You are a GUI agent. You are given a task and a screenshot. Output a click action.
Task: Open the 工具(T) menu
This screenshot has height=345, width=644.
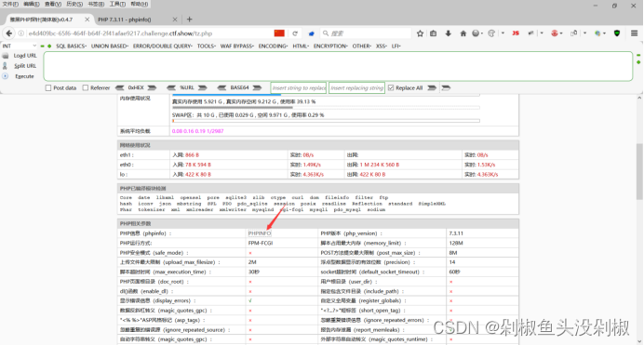[x=117, y=4]
